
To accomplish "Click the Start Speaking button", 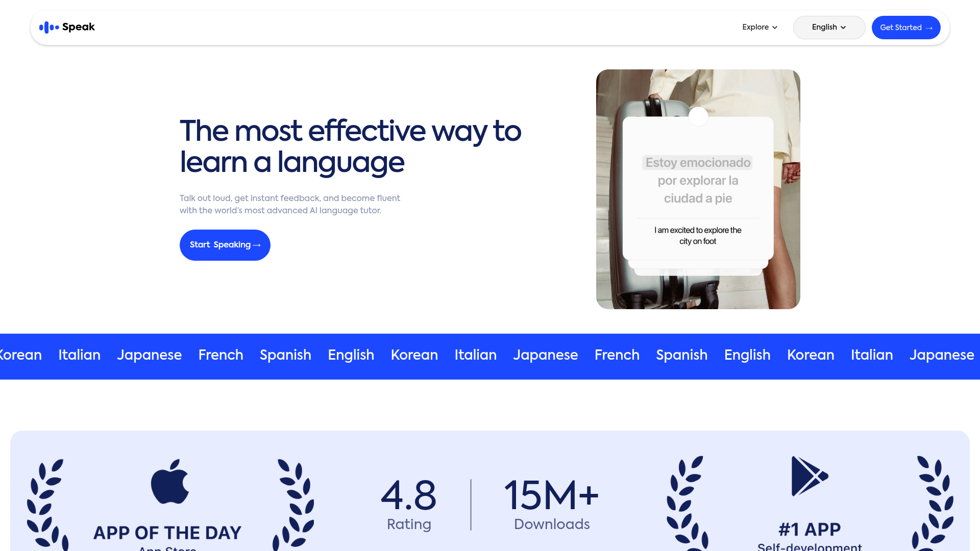I will pos(225,245).
